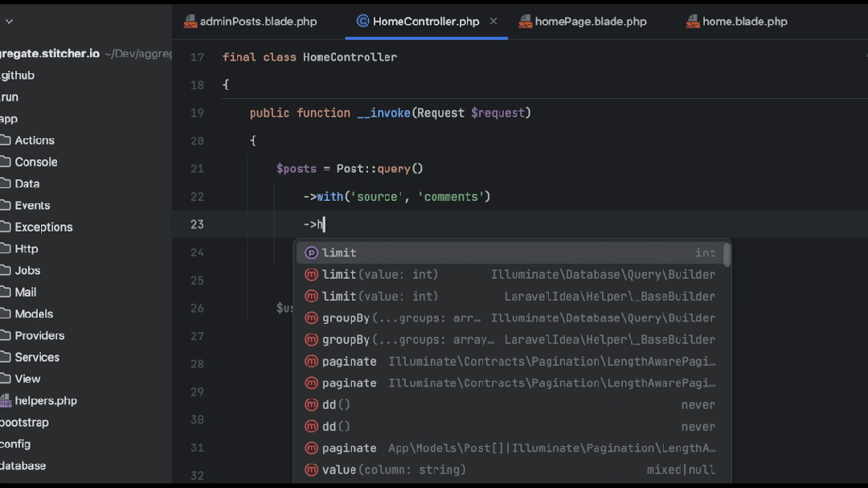Click the Services folder icon

click(6, 357)
